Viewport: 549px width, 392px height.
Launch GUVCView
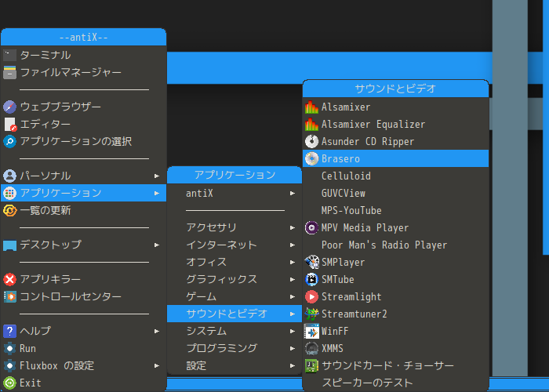click(x=395, y=193)
